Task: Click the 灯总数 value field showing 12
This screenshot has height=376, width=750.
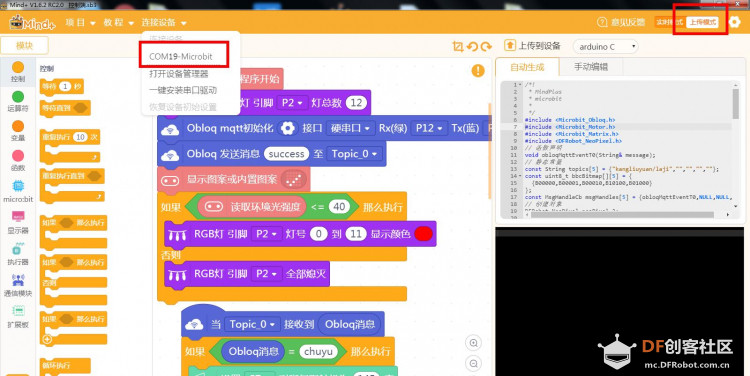Action: point(356,103)
